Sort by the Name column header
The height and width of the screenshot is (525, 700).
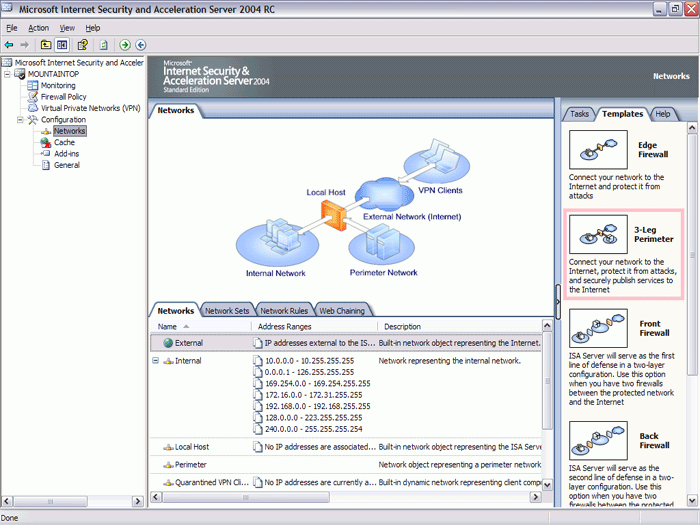pos(201,326)
